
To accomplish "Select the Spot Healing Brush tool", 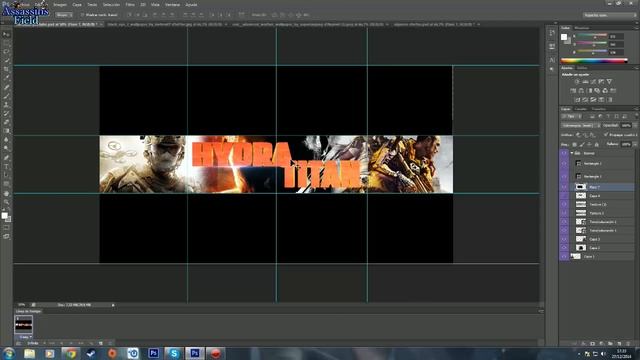I will coord(6,87).
